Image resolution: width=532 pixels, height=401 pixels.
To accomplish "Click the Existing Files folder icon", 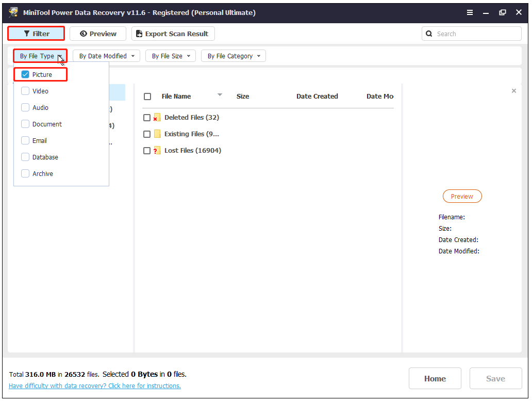I will (x=157, y=134).
